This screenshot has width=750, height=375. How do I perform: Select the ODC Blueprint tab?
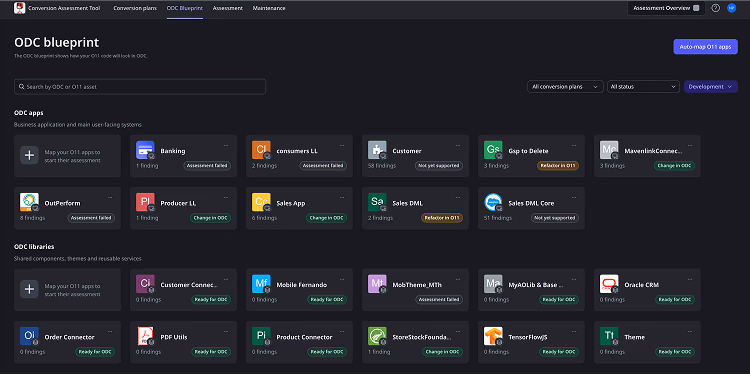[185, 8]
